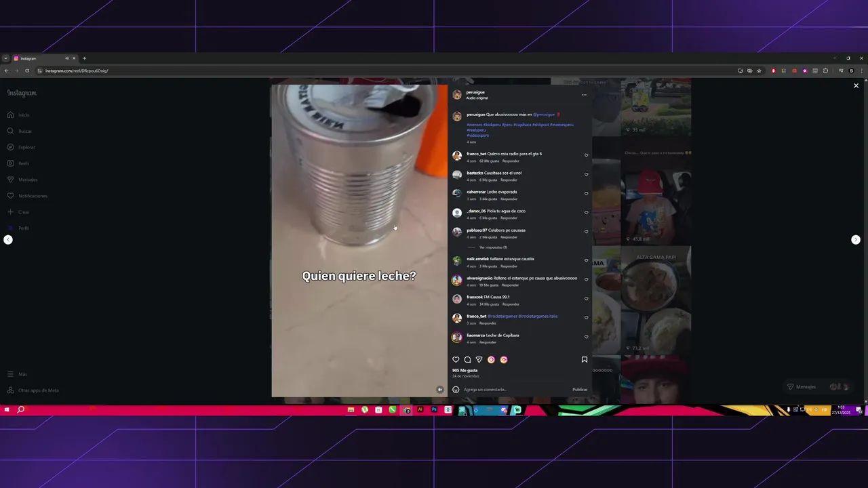Click the address bar URL
Screen dimensions: 868x488
point(77,70)
